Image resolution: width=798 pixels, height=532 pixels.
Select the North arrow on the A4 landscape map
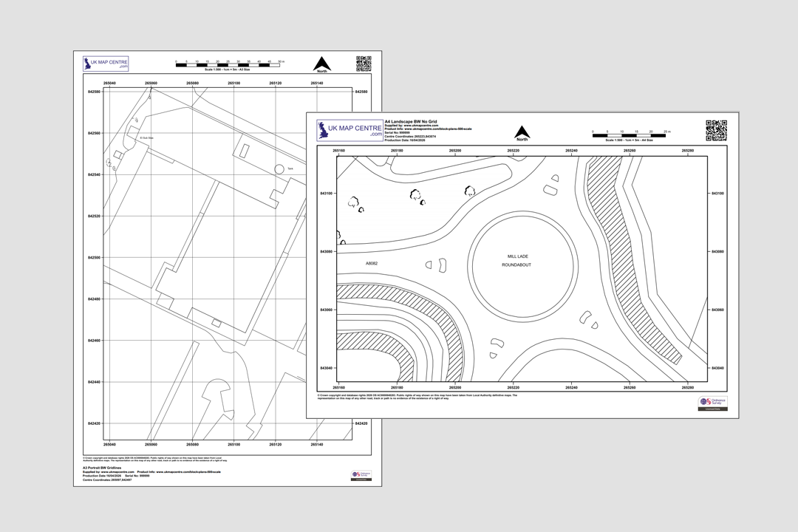521,133
